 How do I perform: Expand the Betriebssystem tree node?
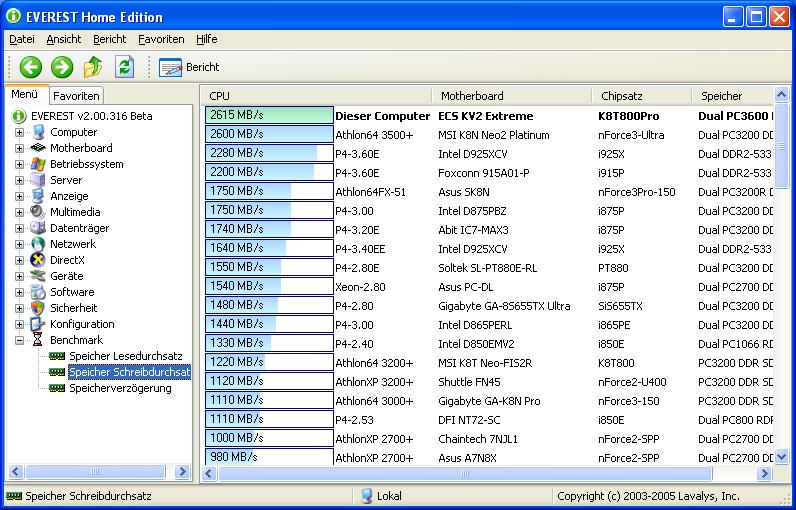19,164
